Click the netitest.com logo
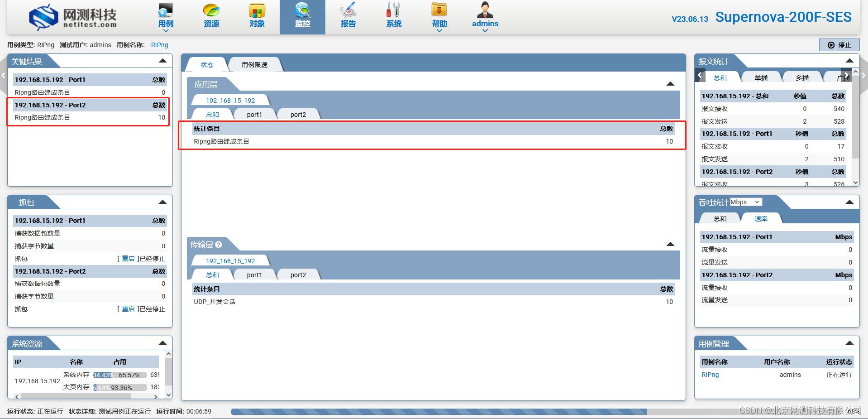Viewport: 868px width, 419px height. pos(73,17)
